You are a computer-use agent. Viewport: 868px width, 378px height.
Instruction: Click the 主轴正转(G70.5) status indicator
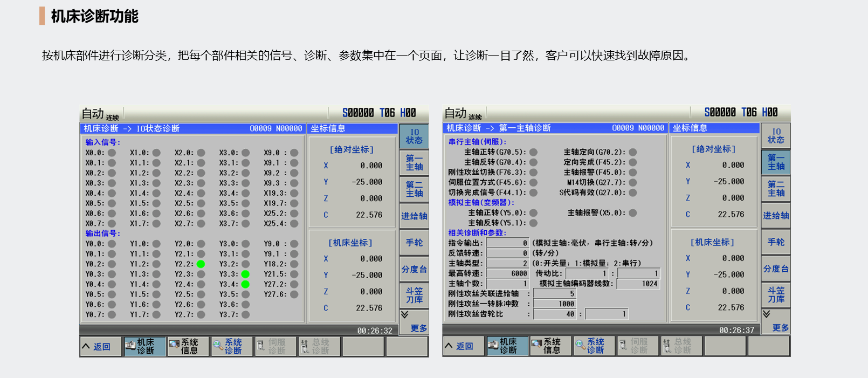533,152
